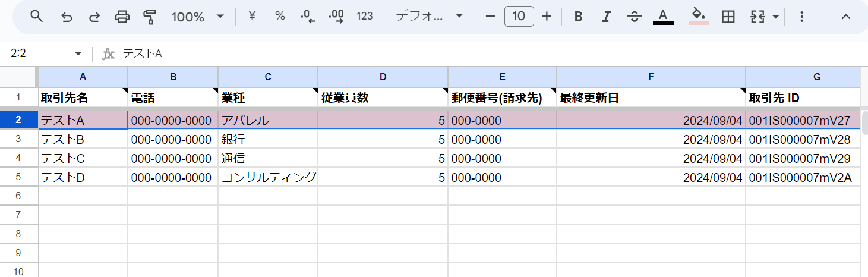The height and width of the screenshot is (277, 868).
Task: Select column D header
Action: point(383,77)
